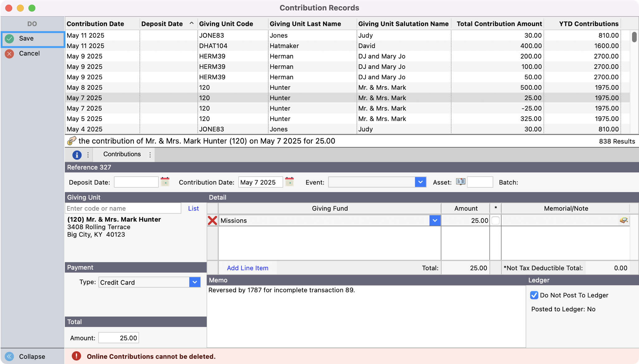Open the note editor icon in Memorial/Note column

[624, 220]
